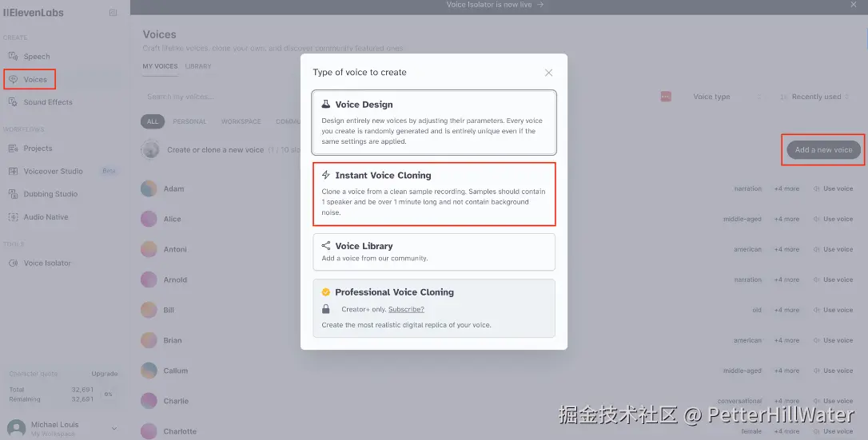
Task: Select Voices in the sidebar
Action: pyautogui.click(x=35, y=80)
